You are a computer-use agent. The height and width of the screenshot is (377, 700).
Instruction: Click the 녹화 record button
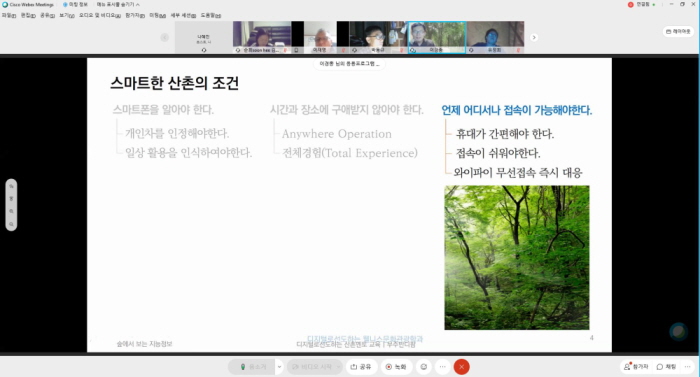[396, 367]
